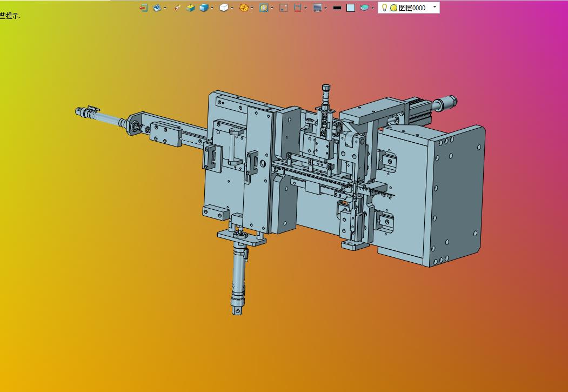This screenshot has height=392, width=568.
Task: Click the exit arrow icon in the toolbar
Action: 143,8
